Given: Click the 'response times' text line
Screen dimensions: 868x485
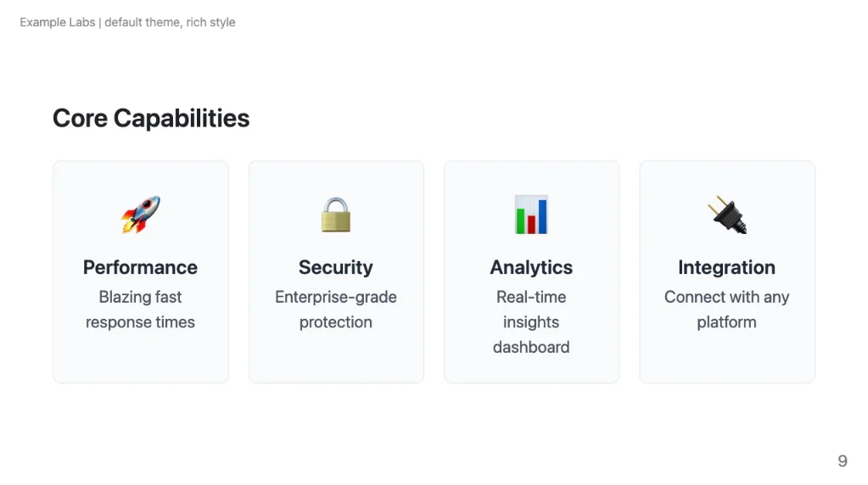Looking at the screenshot, I should [140, 322].
